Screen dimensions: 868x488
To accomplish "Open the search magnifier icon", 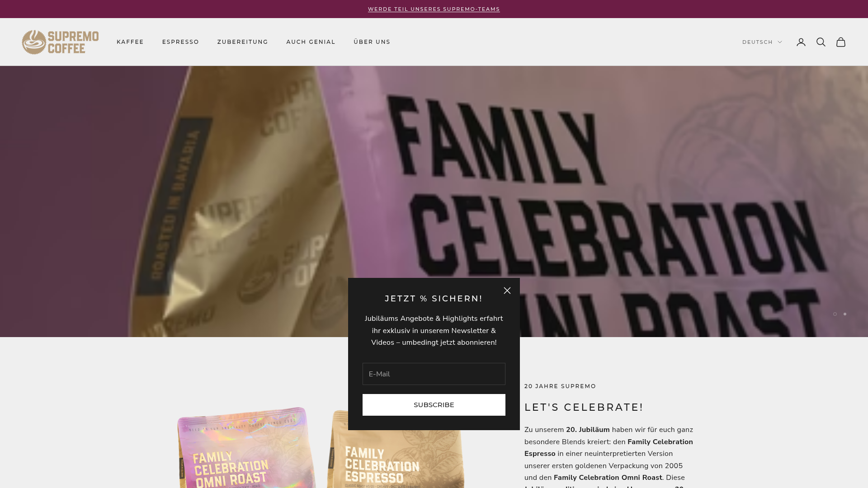I will point(821,42).
